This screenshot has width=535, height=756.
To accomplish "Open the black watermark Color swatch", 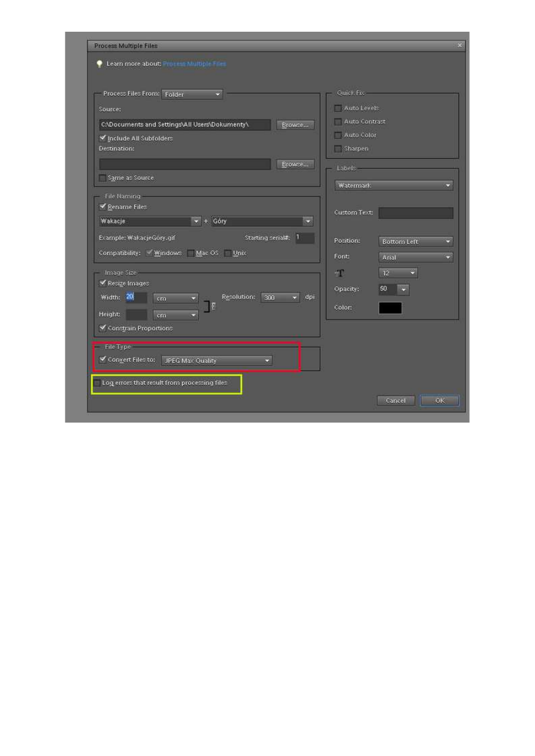I will click(390, 308).
